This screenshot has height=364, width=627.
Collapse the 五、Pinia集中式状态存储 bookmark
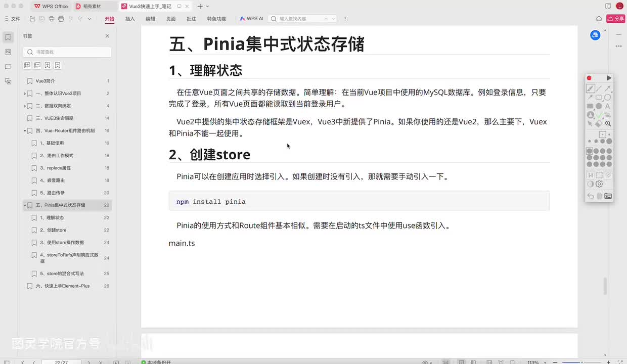[25, 205]
